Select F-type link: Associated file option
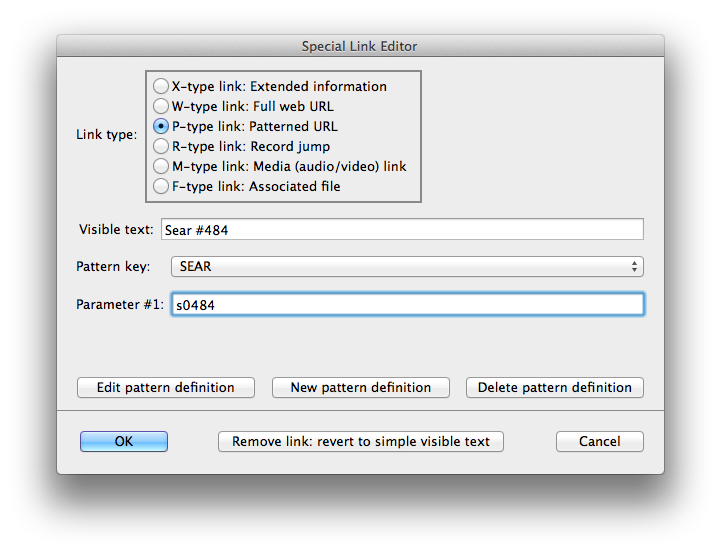This screenshot has width=721, height=553. point(161,187)
